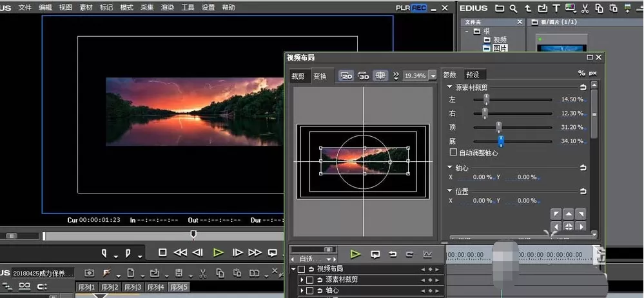The image size is (644, 298).
Task: Click the stop button in the player
Action: click(x=162, y=252)
